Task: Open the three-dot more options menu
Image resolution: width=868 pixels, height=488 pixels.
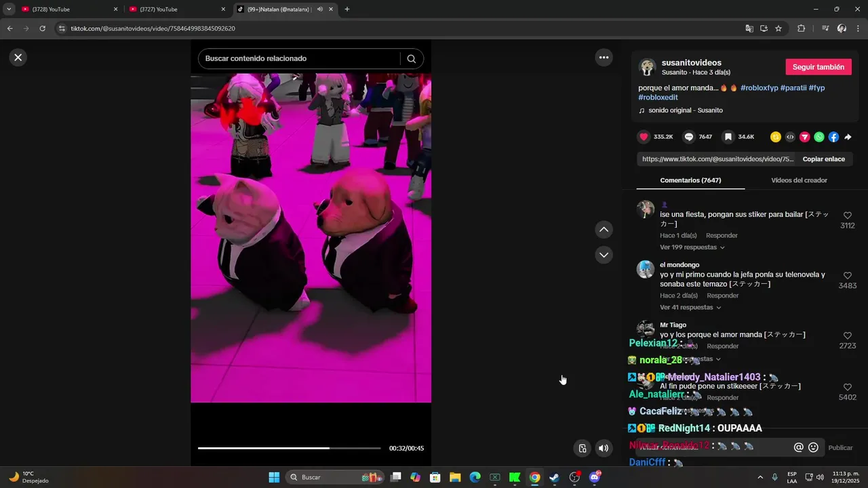Action: (x=604, y=58)
